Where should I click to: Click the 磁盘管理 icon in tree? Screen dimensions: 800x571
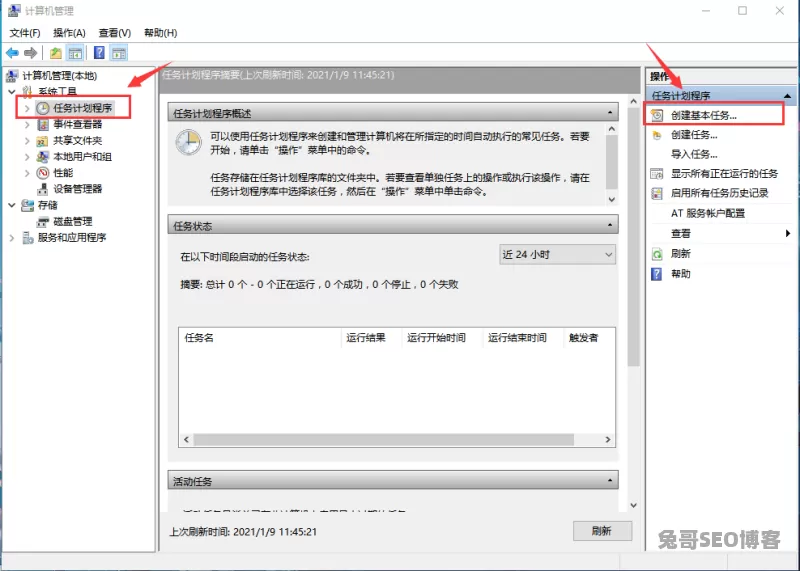(x=43, y=221)
